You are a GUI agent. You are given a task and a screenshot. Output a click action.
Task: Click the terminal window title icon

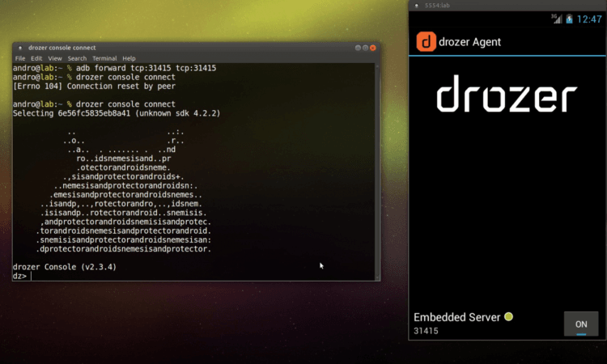[x=20, y=48]
